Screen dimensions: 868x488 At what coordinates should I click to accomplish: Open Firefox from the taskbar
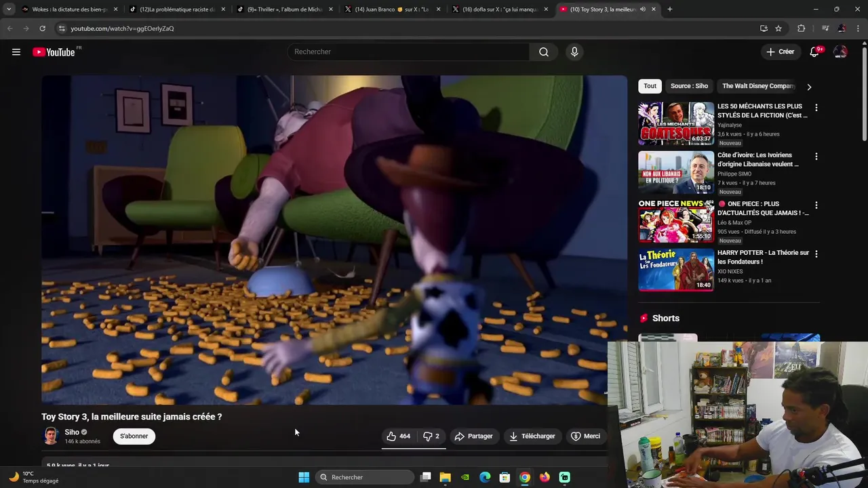click(545, 477)
